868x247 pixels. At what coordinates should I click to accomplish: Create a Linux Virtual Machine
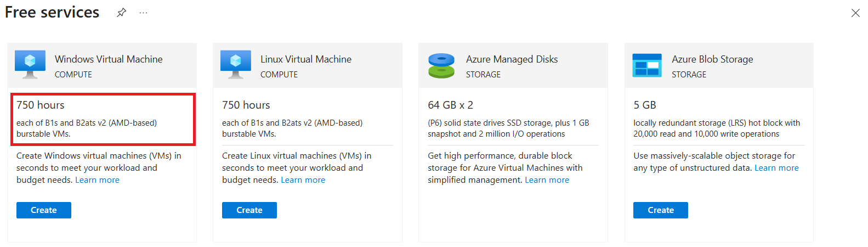(249, 210)
